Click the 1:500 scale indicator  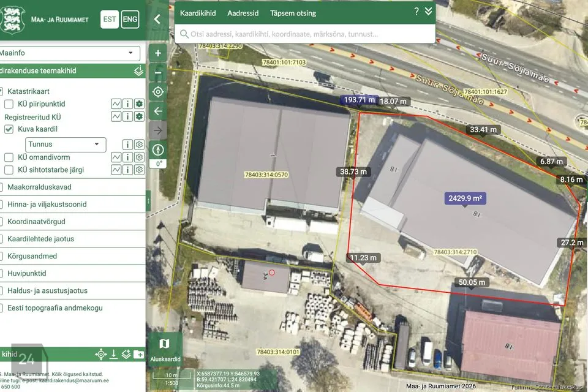click(x=171, y=383)
